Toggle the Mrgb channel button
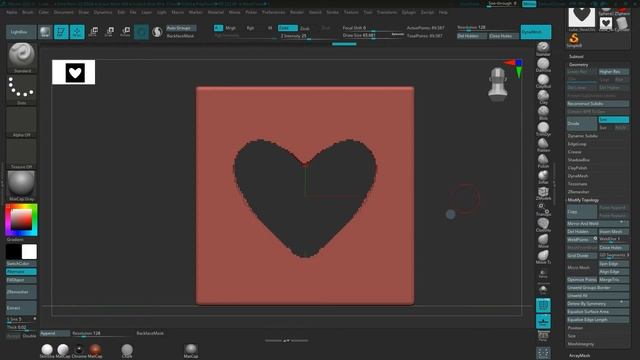This screenshot has height=360, width=640. pyautogui.click(x=231, y=28)
